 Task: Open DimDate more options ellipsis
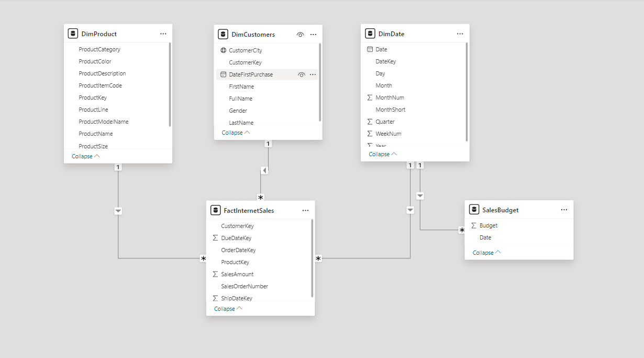460,34
